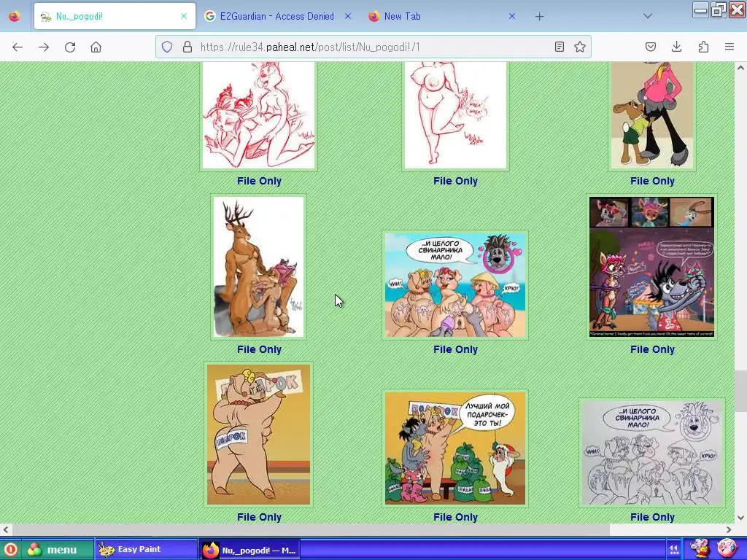Go forward one page
Screen dimensions: 747x560
click(44, 47)
